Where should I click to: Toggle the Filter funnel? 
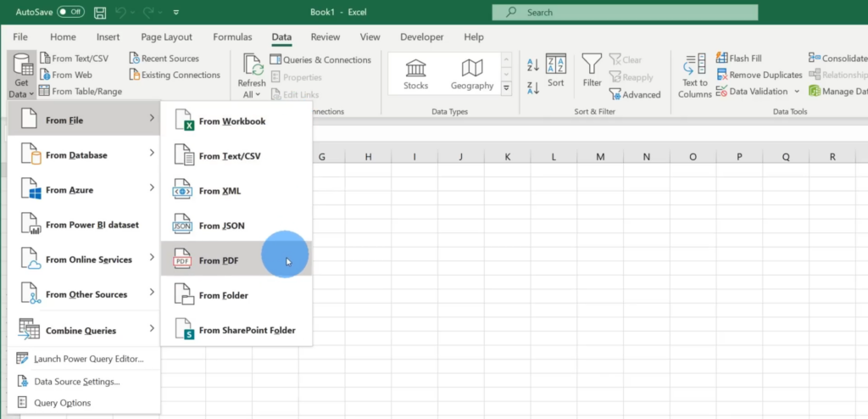coord(592,71)
